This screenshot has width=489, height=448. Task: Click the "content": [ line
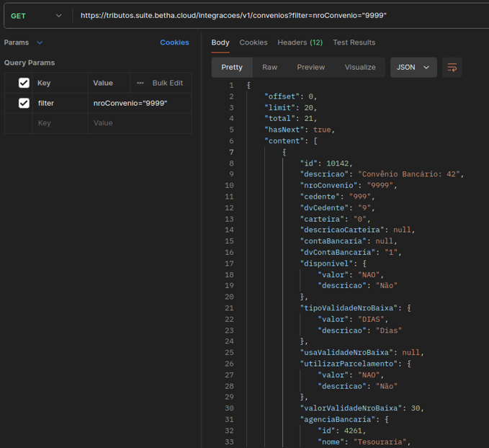[291, 141]
